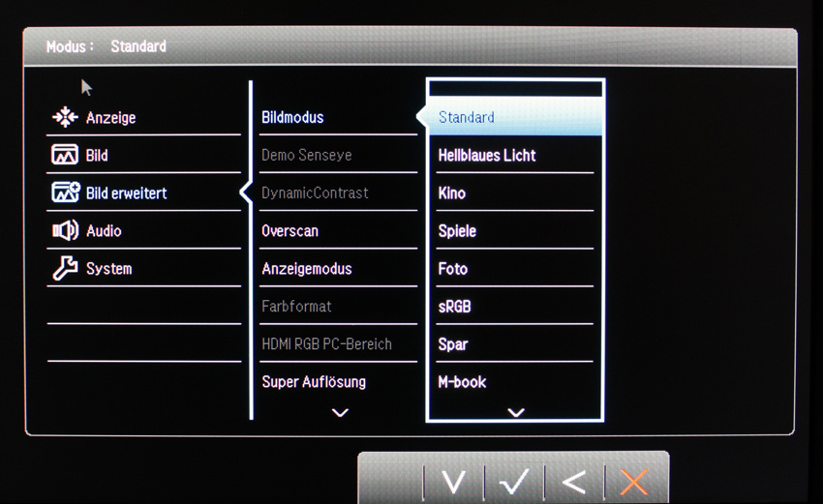Viewport: 823px width, 504px height.
Task: Pick the sRGB picture mode
Action: pyautogui.click(x=514, y=307)
